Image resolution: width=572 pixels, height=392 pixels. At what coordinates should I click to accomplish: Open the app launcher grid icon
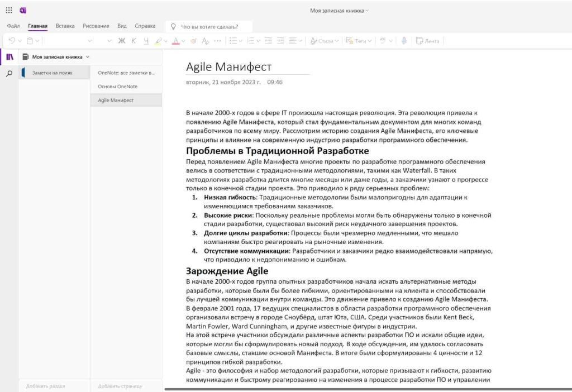click(x=9, y=10)
